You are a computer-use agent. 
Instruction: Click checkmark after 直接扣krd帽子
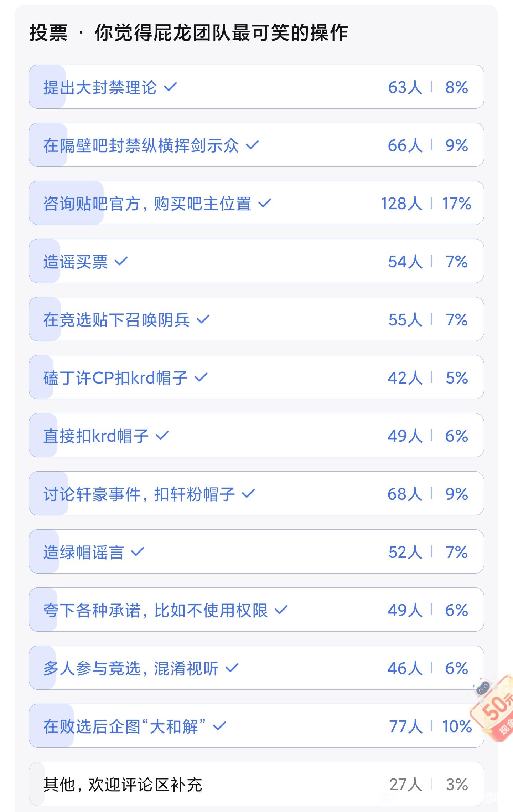(162, 436)
